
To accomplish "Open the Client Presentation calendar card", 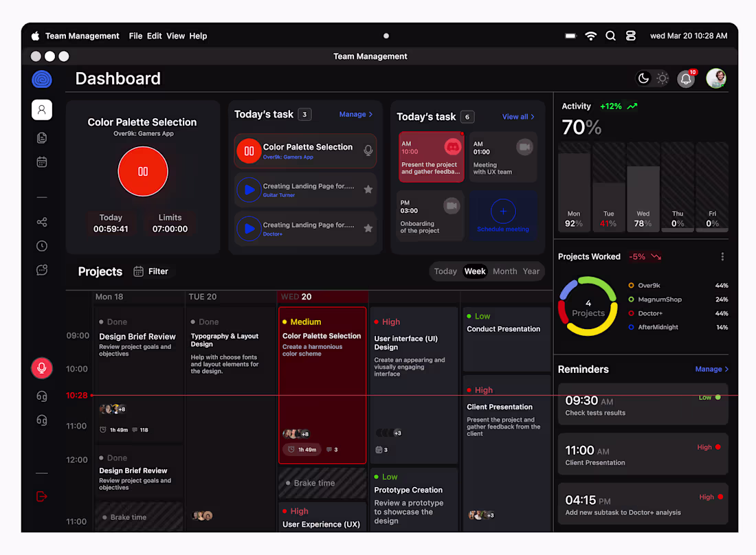I will point(507,453).
